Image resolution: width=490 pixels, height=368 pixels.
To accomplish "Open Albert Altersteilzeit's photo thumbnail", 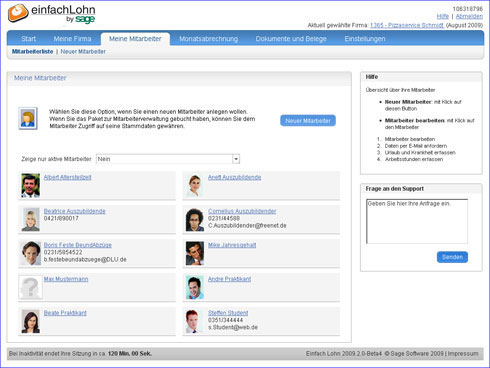I will (31, 185).
